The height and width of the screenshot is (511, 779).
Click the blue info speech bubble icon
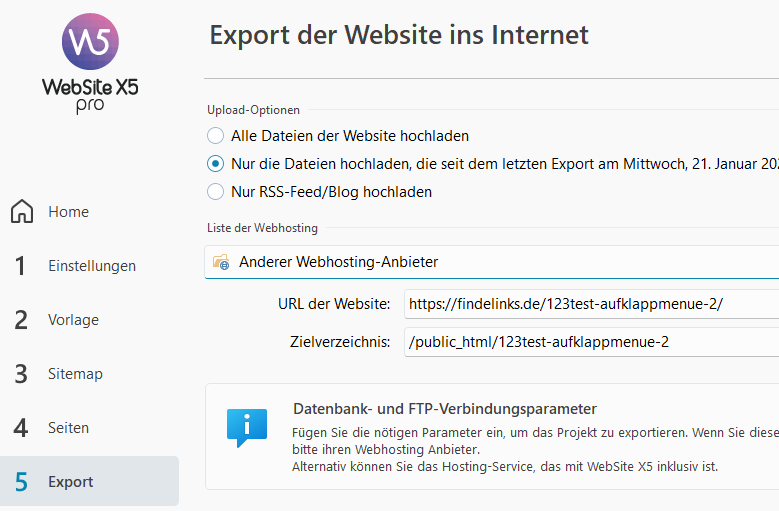tap(246, 427)
